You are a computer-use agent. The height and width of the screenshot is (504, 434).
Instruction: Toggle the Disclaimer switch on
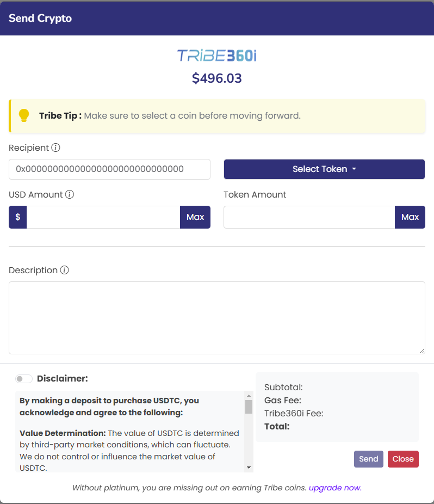[x=23, y=379]
